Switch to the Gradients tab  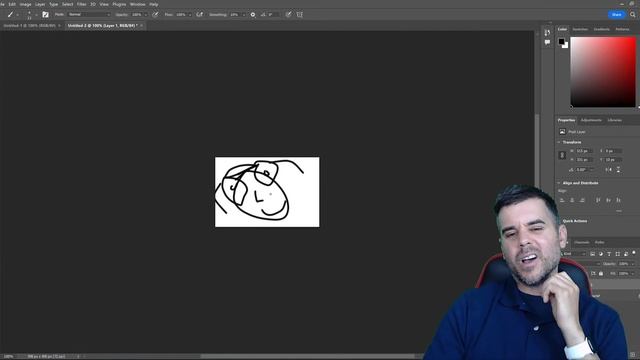point(602,29)
